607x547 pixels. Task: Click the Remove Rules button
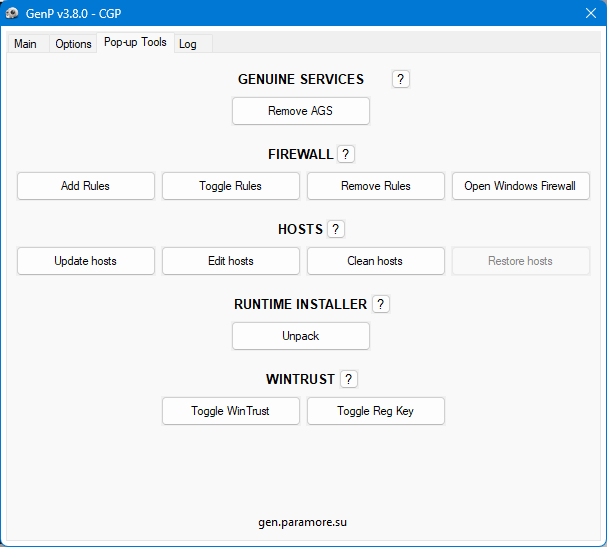tap(376, 186)
